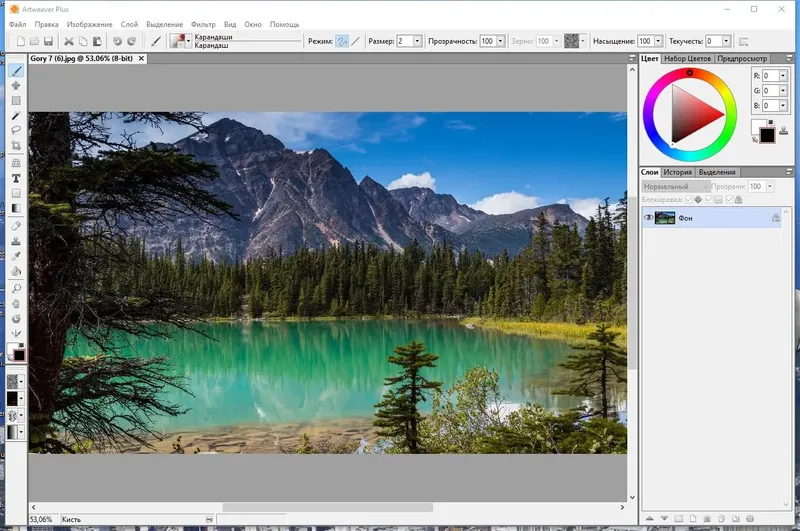Image resolution: width=800 pixels, height=531 pixels.
Task: Select the Magic Wand tool
Action: pos(16,116)
